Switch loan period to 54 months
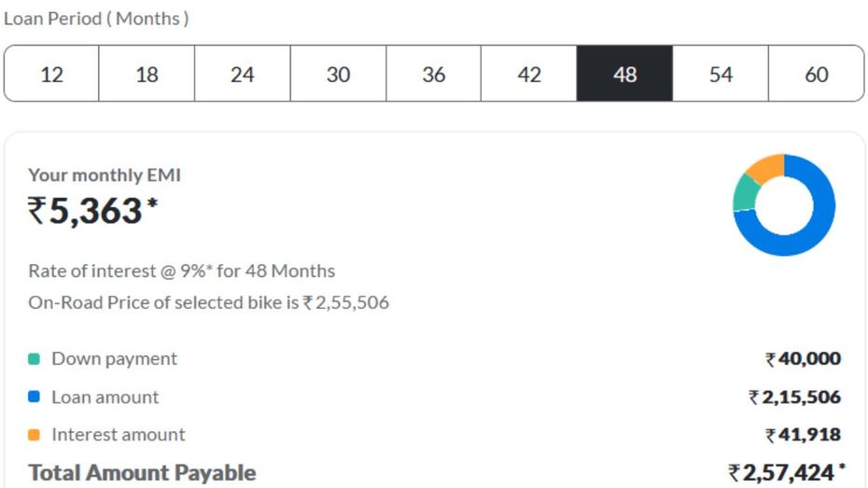The image size is (868, 488). click(x=721, y=74)
